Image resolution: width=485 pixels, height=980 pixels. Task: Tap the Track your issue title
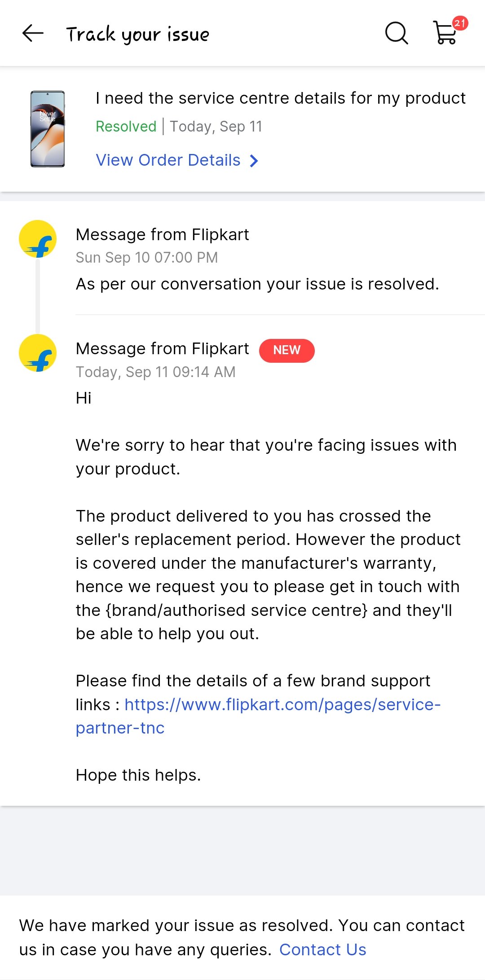(137, 34)
